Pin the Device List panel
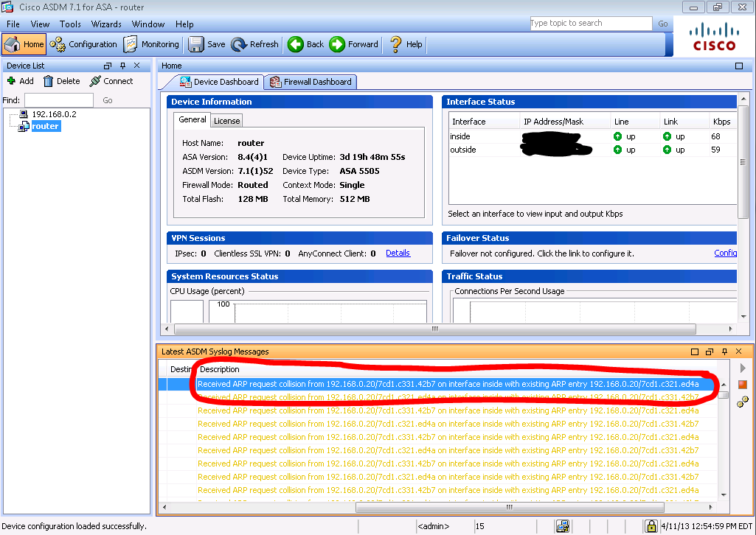This screenshot has height=535, width=756. 122,66
